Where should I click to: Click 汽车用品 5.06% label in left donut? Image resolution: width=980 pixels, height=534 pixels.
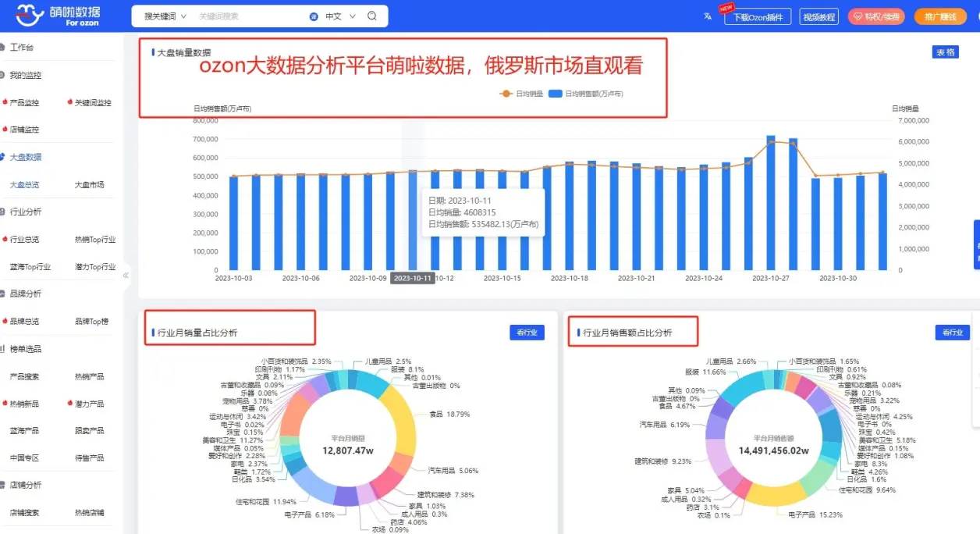pos(453,471)
